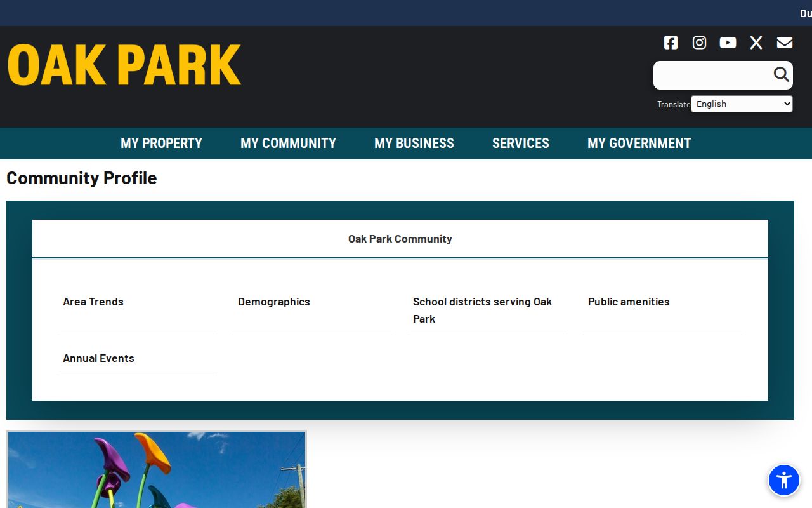Select the Oak Park Community tab
The image size is (812, 508).
point(400,239)
